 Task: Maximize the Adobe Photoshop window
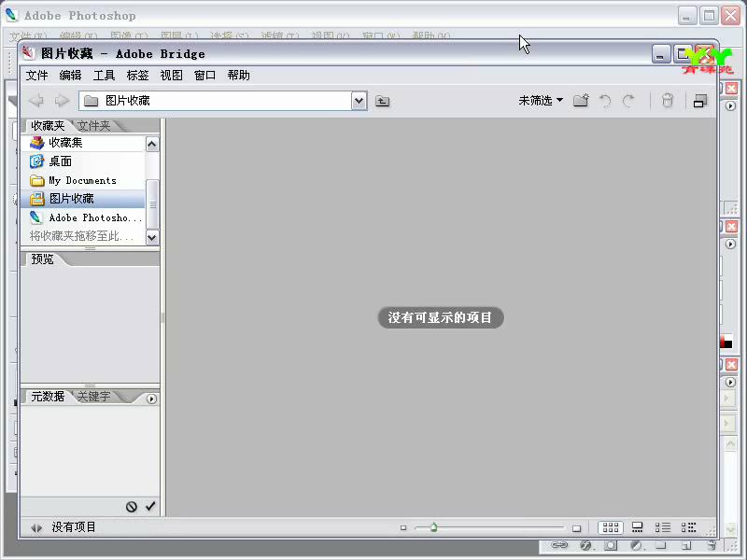pos(709,16)
